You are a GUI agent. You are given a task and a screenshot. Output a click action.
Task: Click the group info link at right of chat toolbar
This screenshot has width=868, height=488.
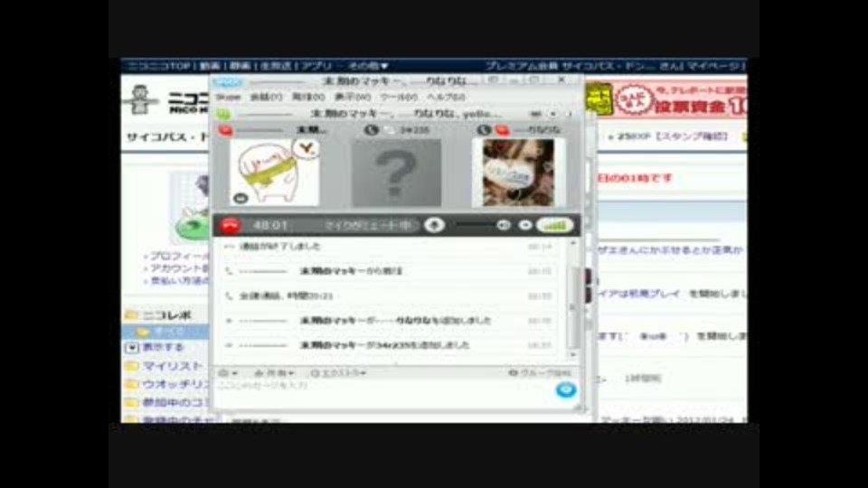click(x=540, y=373)
